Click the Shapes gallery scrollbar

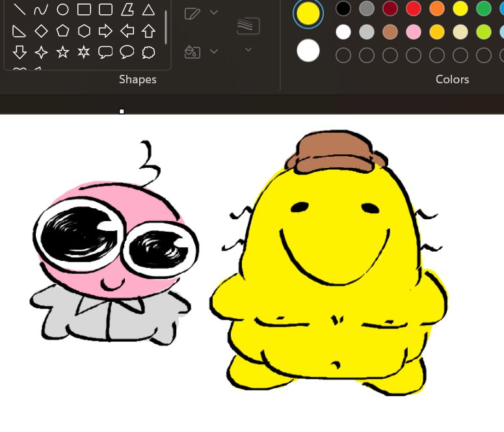[x=166, y=27]
